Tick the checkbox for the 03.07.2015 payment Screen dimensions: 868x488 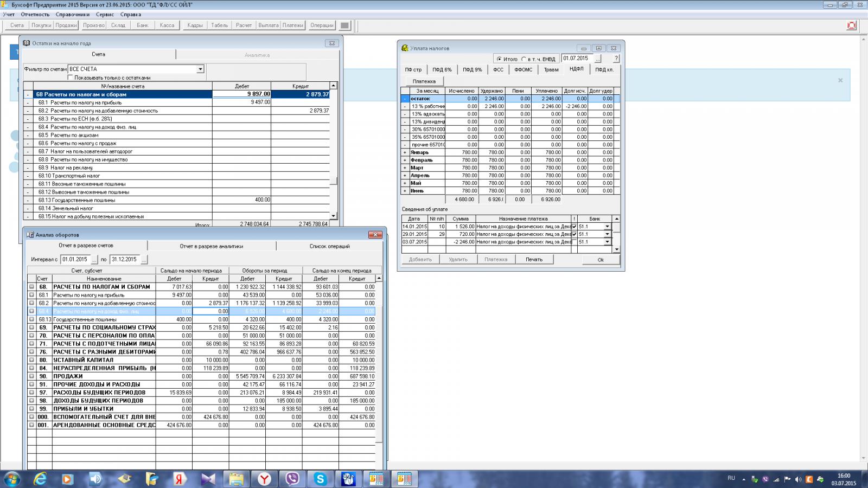coord(574,242)
